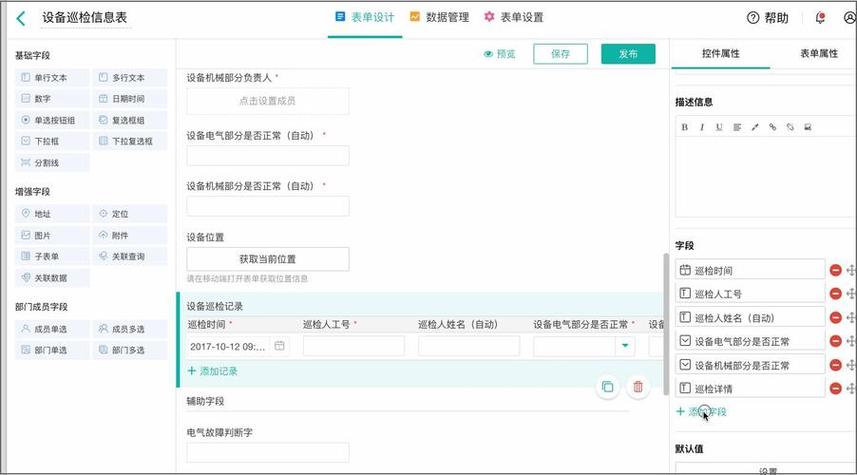Click the form canvas vertical scrollbar
This screenshot has width=857, height=475.
click(x=666, y=324)
